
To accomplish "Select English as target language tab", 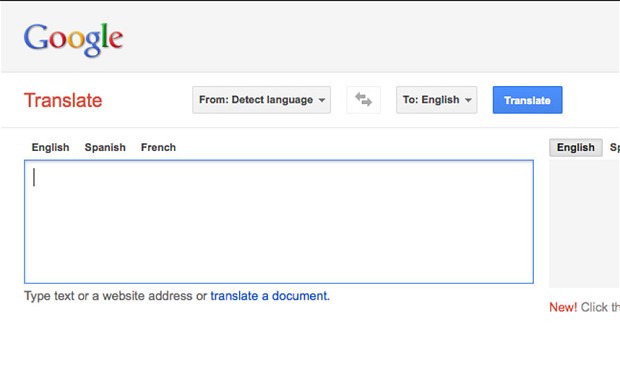I will 576,147.
